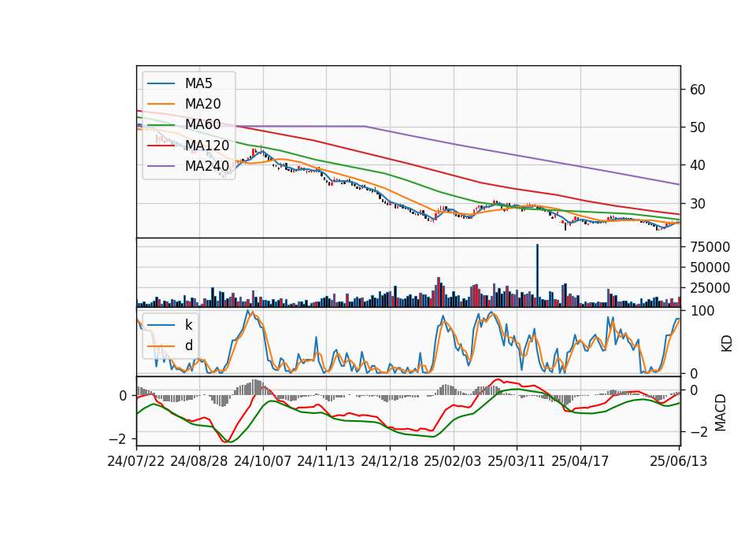The width and height of the screenshot is (756, 543).
Task: Click the MA240 legend label
Action: [207, 166]
